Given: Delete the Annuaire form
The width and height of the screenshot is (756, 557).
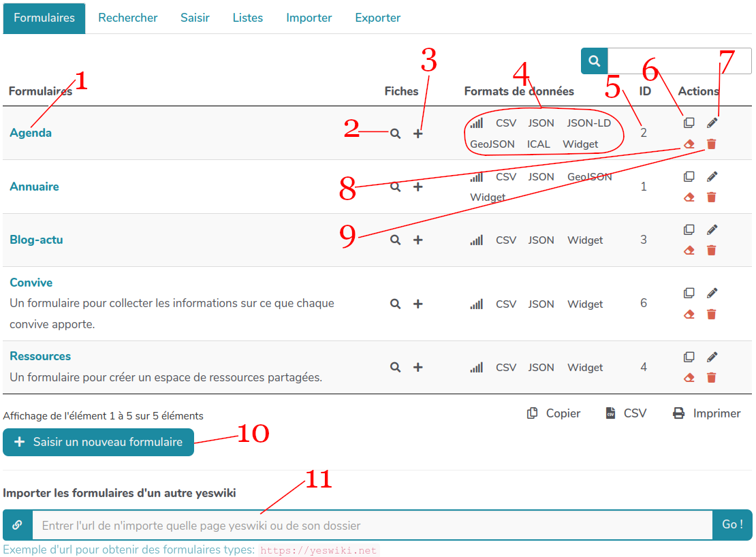Looking at the screenshot, I should 712,197.
